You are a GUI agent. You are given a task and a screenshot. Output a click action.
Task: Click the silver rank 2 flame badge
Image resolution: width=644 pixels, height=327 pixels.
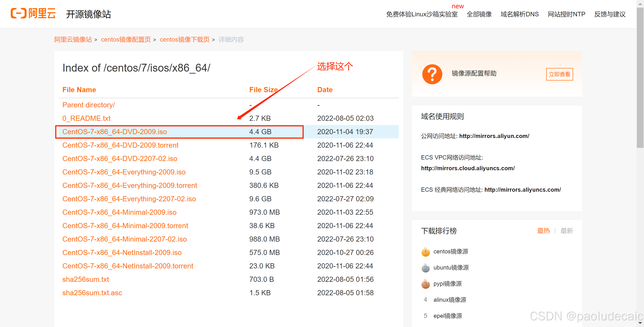[x=425, y=268]
